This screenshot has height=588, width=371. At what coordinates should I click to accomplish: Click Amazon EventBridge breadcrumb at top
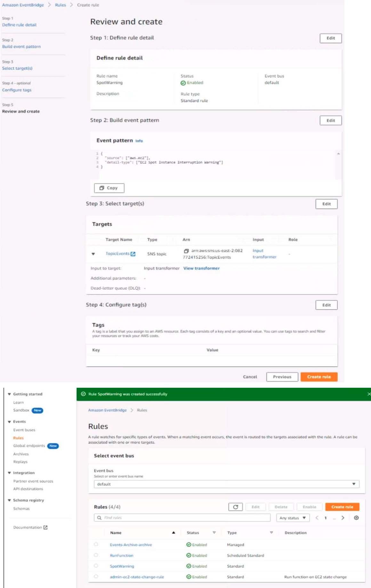[x=23, y=5]
